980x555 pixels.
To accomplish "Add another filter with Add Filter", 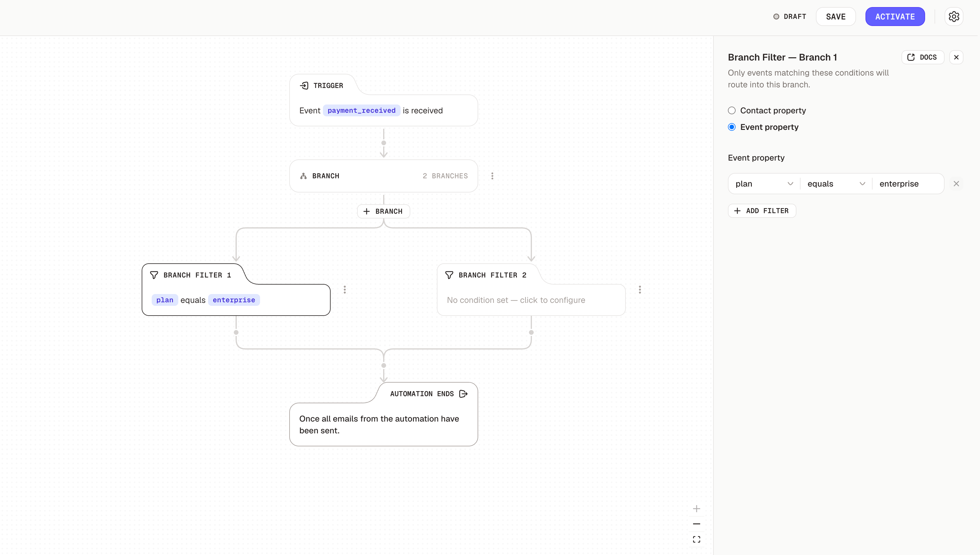I will [x=762, y=211].
